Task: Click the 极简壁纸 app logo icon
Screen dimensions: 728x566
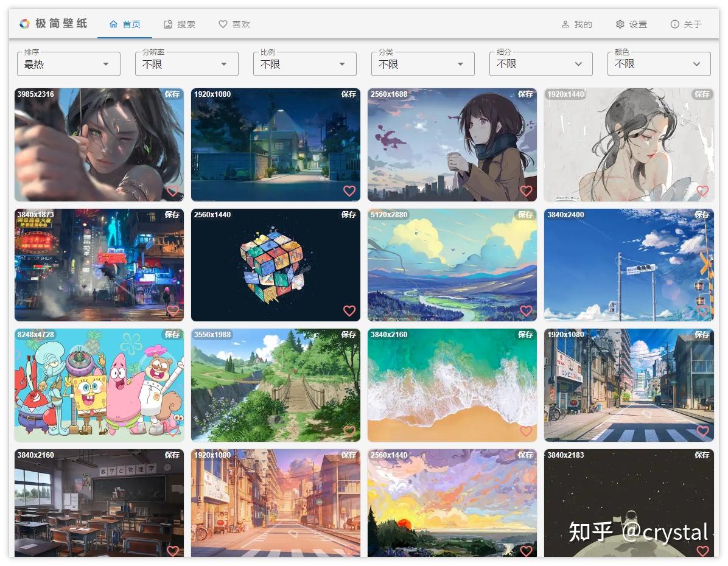Action: coord(24,24)
